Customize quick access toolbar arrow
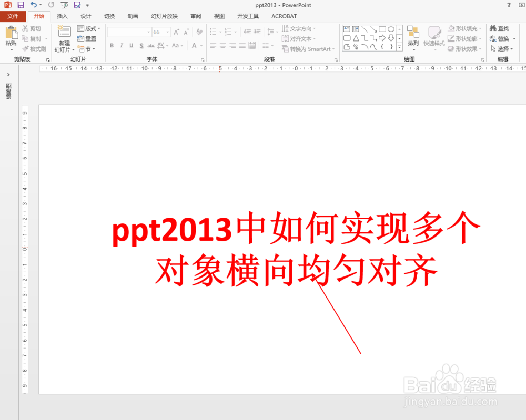The height and width of the screenshot is (420, 526). (87, 5)
